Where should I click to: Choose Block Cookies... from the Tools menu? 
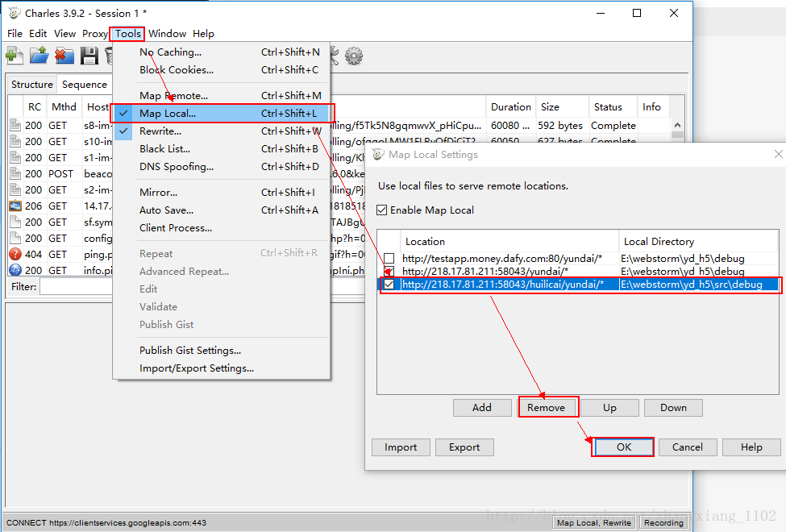point(221,69)
